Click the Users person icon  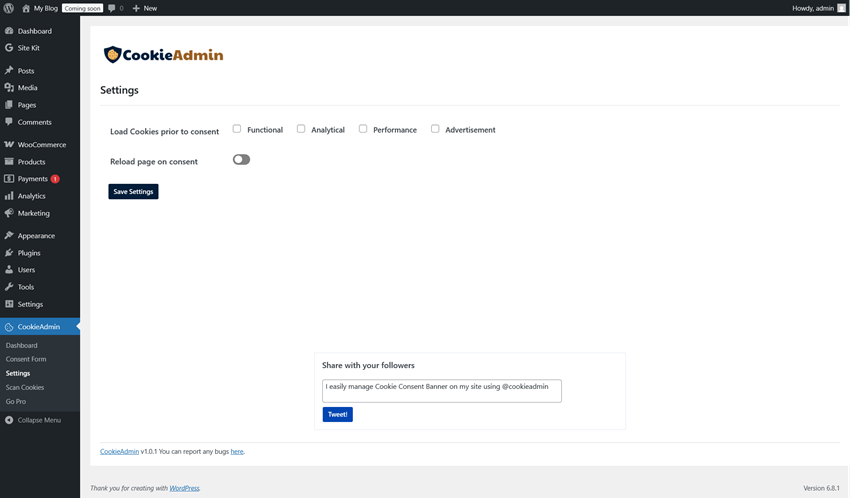pyautogui.click(x=9, y=269)
